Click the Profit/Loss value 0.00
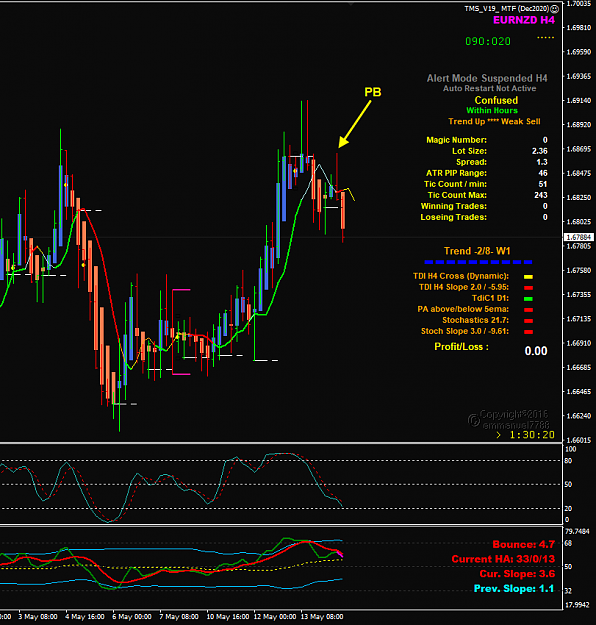Screen dimensions: 596x625 [x=536, y=351]
